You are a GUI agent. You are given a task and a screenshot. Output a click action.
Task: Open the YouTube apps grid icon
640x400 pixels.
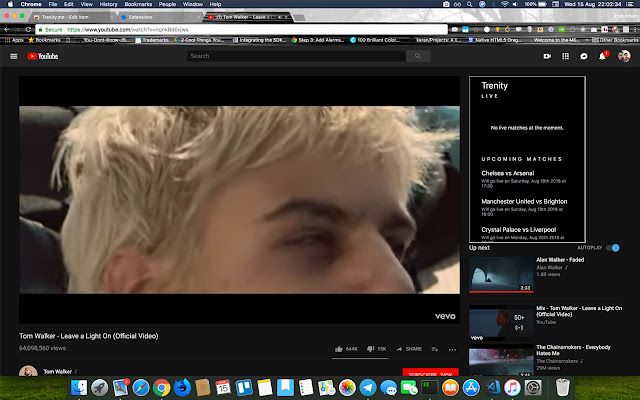click(566, 56)
